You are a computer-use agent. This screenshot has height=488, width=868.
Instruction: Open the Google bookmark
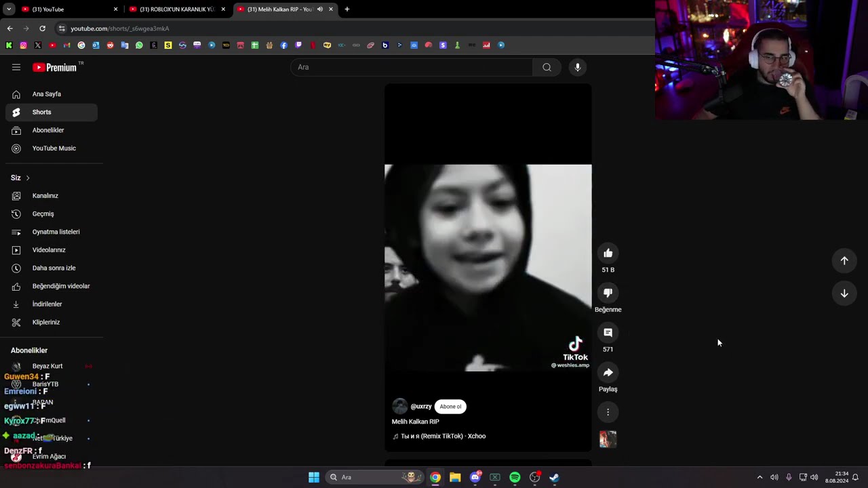(x=81, y=45)
